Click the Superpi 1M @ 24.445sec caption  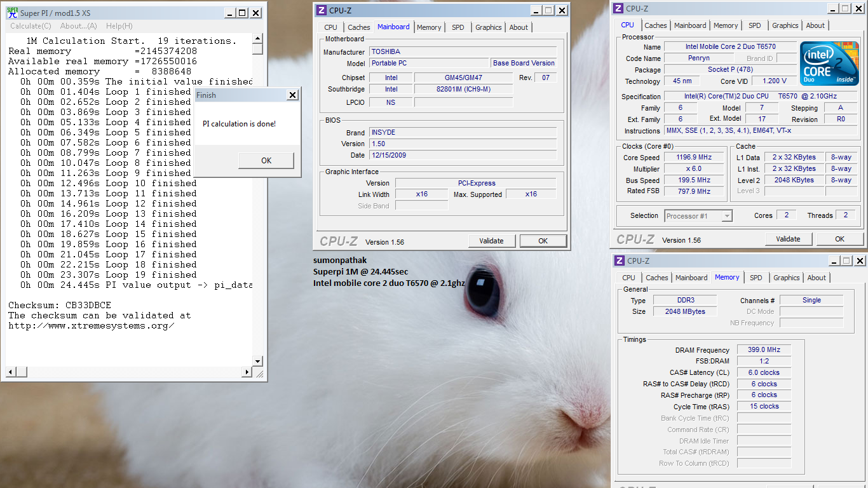click(x=361, y=271)
